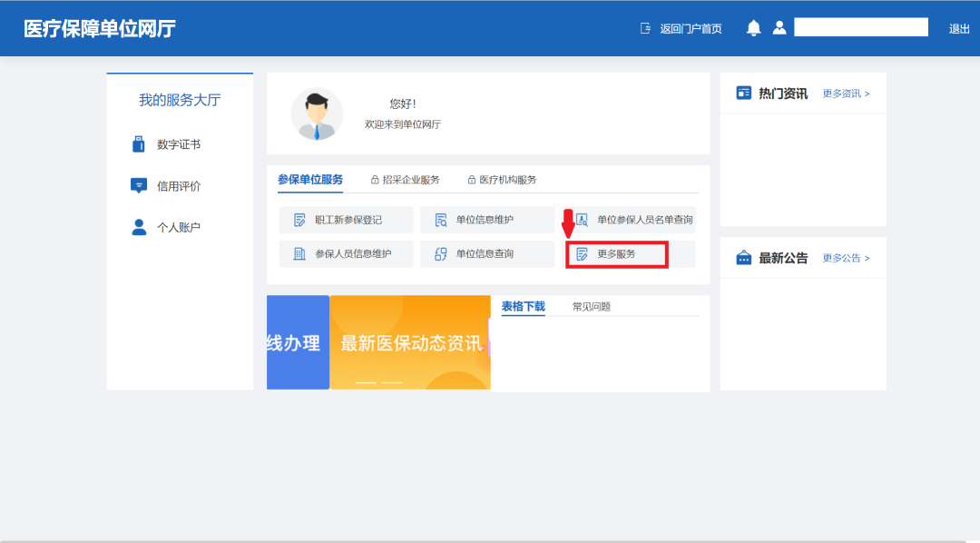The image size is (980, 543).
Task: Switch to 参保单位服务 tab
Action: [x=310, y=180]
